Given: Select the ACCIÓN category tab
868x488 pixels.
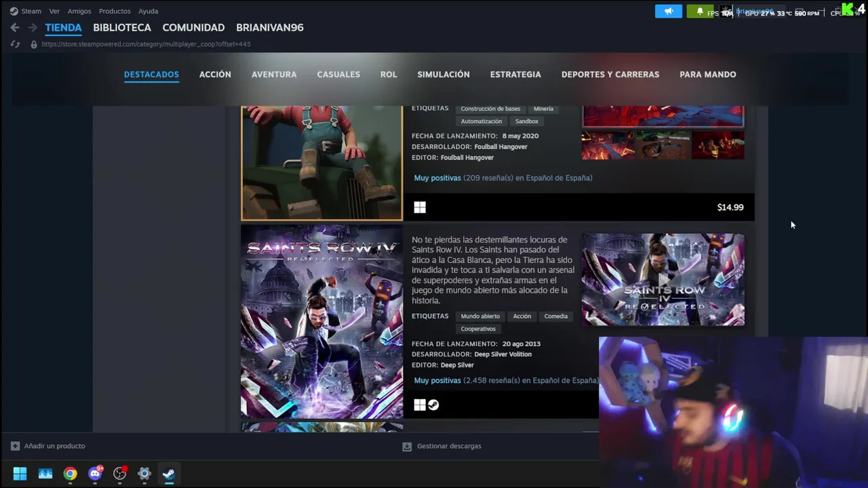Looking at the screenshot, I should coord(215,75).
